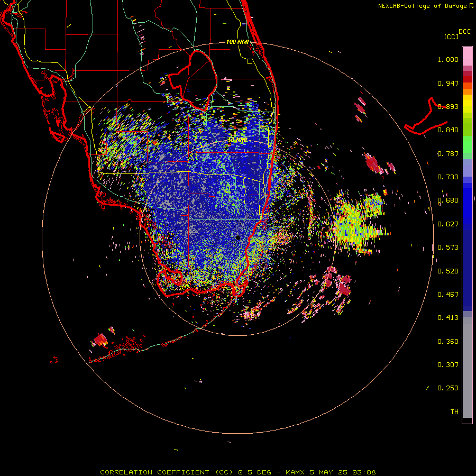Click the 0.307 scale value
This screenshot has height=476, width=476.
click(x=448, y=365)
